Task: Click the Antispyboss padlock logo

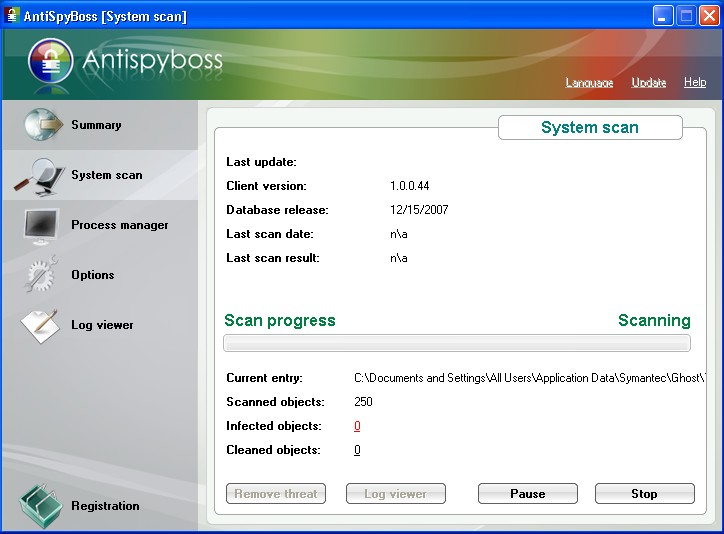Action: pyautogui.click(x=51, y=62)
